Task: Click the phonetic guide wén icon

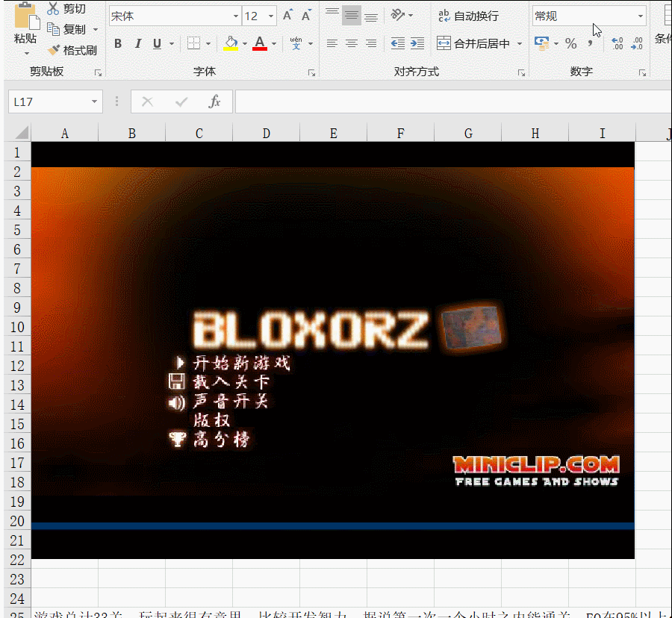Action: (296, 43)
